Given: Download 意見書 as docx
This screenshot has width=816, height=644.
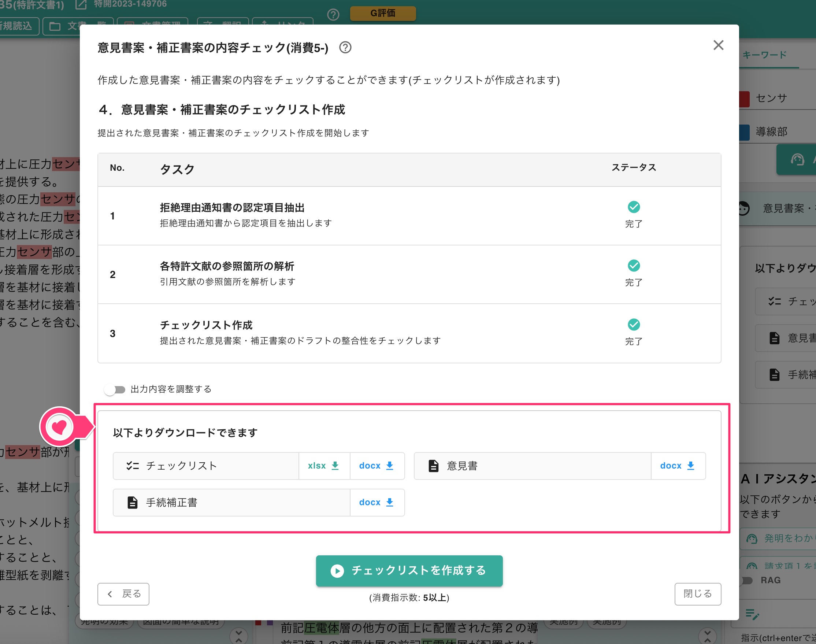Looking at the screenshot, I should coord(678,466).
